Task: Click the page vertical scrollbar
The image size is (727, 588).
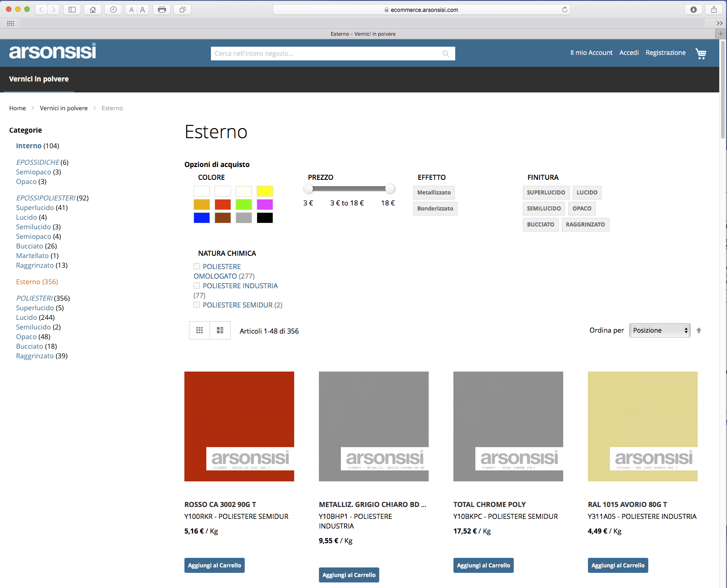Action: tap(723, 90)
